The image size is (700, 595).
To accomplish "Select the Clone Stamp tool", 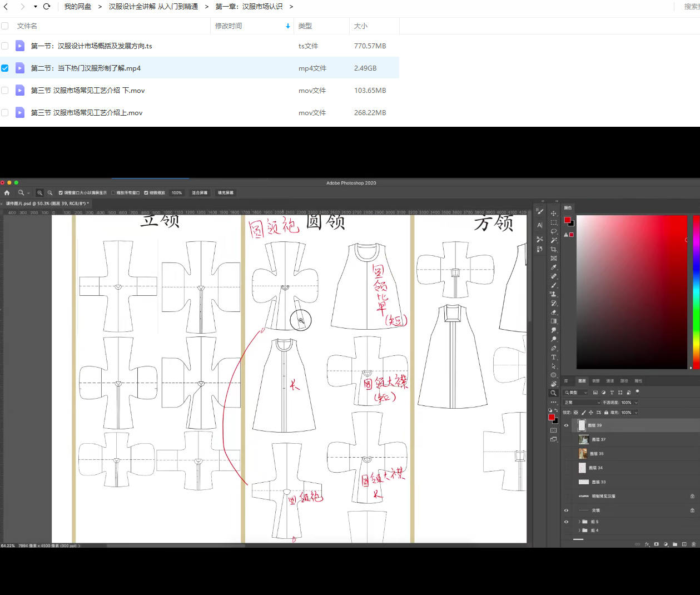I will (x=553, y=294).
